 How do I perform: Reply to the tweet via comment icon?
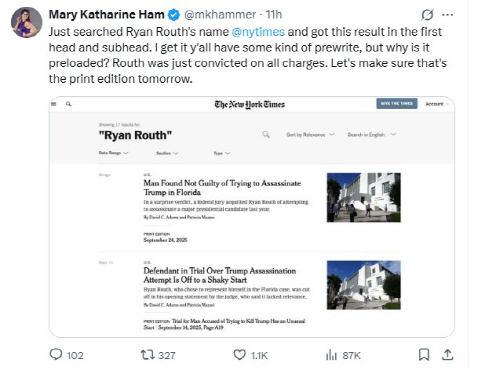click(56, 354)
